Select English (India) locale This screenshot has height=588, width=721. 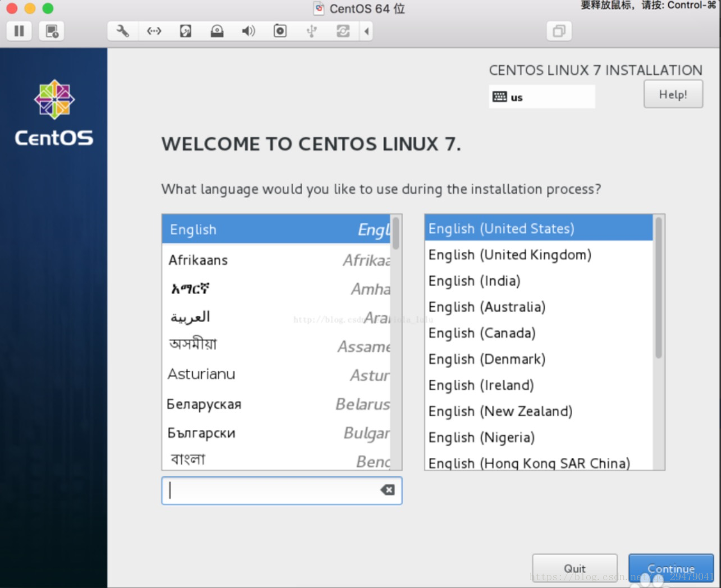coord(539,281)
